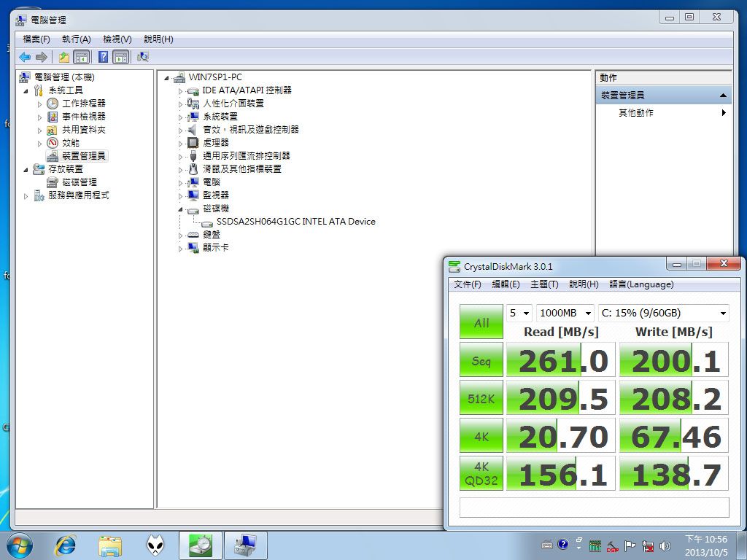The width and height of the screenshot is (747, 560).
Task: Collapse the 裝置管理員 actions section
Action: pos(723,96)
